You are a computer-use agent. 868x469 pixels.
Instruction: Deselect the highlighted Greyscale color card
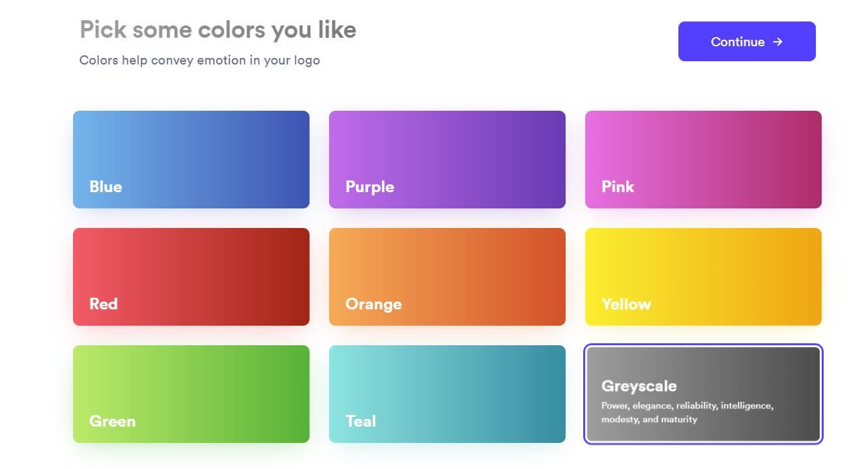click(703, 394)
